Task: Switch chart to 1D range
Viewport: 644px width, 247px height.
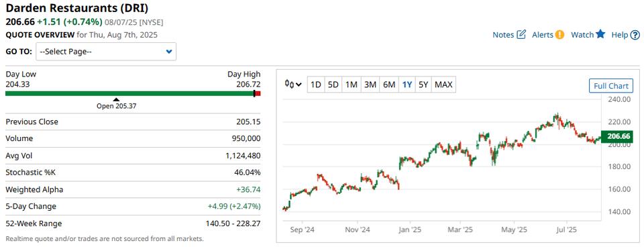Action: pos(315,85)
